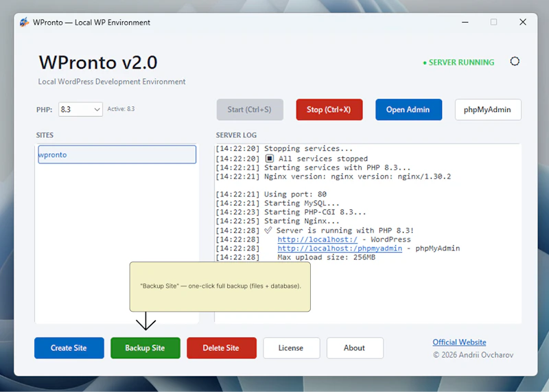Click the '© 2026 Andrii Ovcharov' copyright text
The image size is (549, 392).
pos(473,355)
